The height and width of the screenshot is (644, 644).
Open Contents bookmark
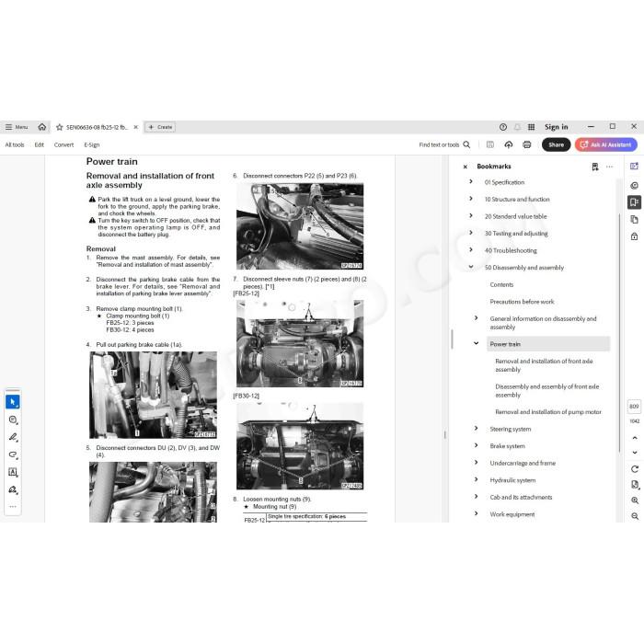pos(501,284)
